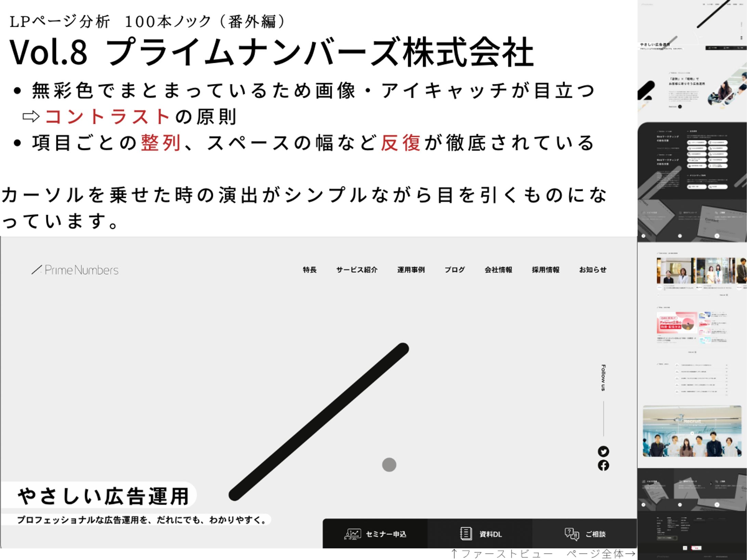Click the consultation chat bubble icon

pos(572,534)
